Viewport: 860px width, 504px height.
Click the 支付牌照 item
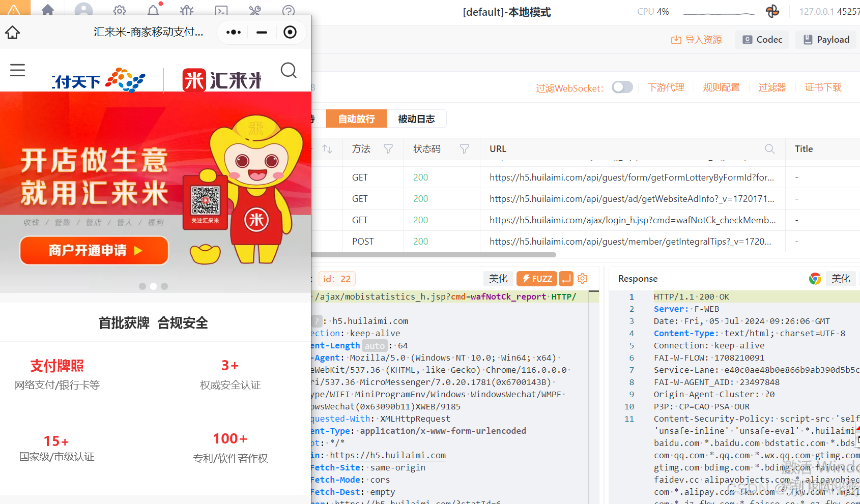point(57,374)
